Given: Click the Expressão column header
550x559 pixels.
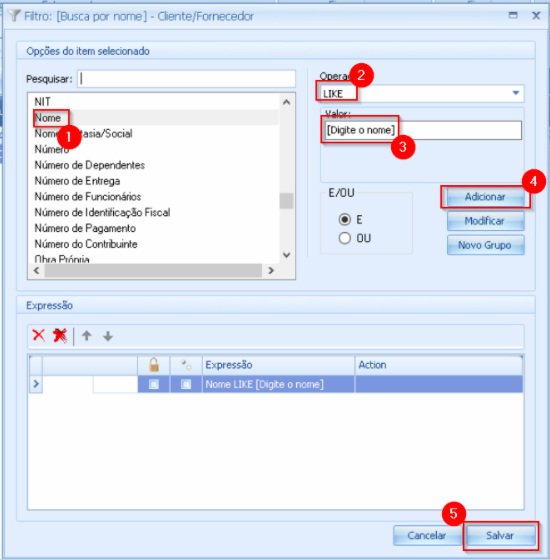Looking at the screenshot, I should tap(278, 365).
